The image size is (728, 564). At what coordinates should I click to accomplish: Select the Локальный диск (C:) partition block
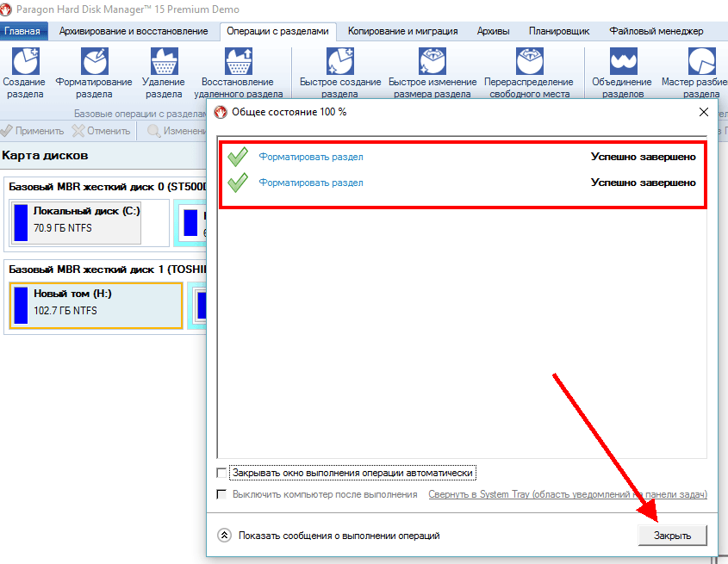(x=85, y=221)
